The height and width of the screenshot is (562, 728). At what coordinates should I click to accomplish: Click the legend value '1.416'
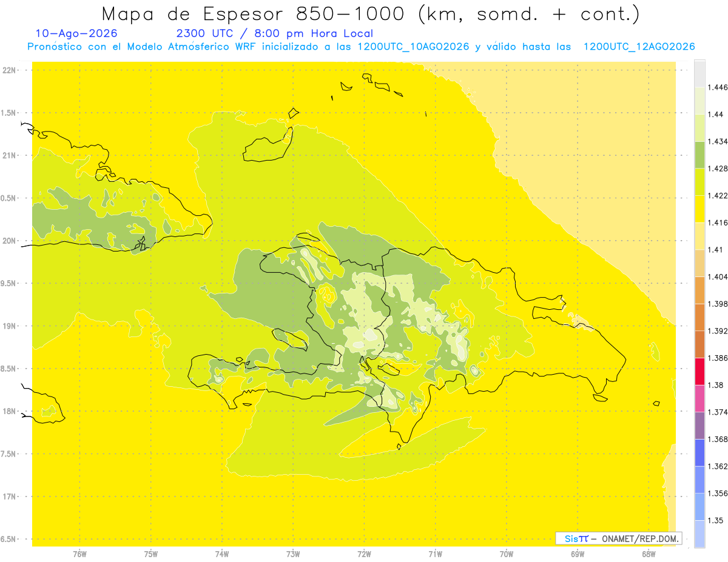[718, 222]
